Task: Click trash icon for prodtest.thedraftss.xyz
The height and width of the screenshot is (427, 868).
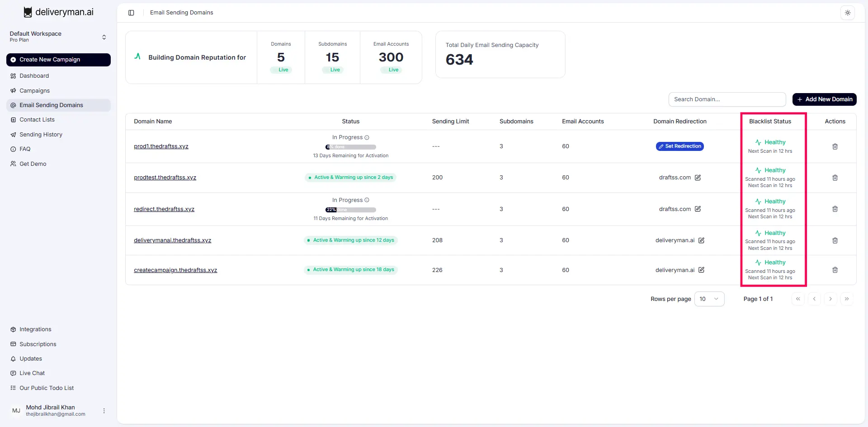Action: click(835, 178)
